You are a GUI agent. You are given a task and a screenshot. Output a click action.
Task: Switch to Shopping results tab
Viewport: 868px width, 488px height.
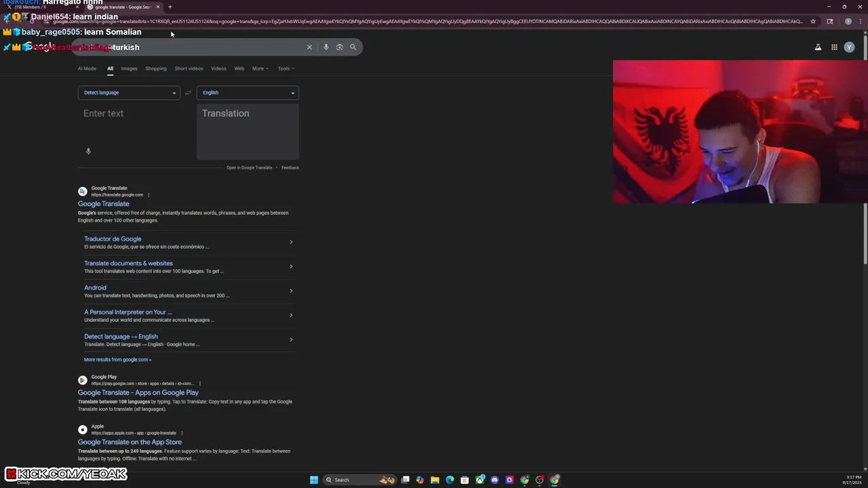pos(156,68)
